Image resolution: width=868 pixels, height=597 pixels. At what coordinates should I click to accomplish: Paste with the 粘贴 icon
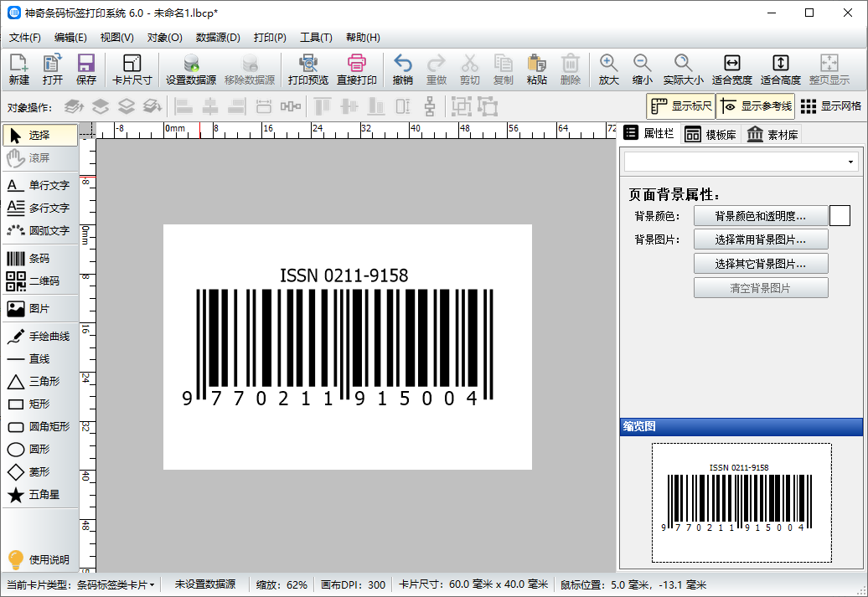pos(537,69)
